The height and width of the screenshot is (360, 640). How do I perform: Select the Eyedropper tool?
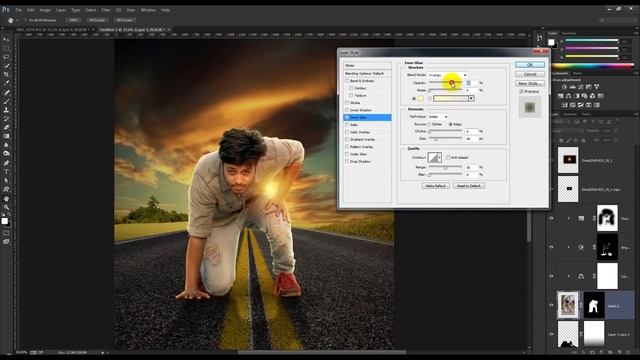tap(6, 83)
